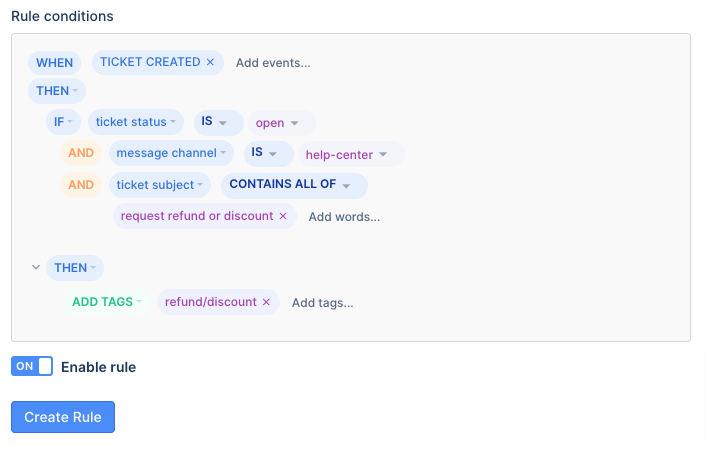The image size is (705, 459).
Task: Open the IS operator for ticket status
Action: (x=219, y=122)
